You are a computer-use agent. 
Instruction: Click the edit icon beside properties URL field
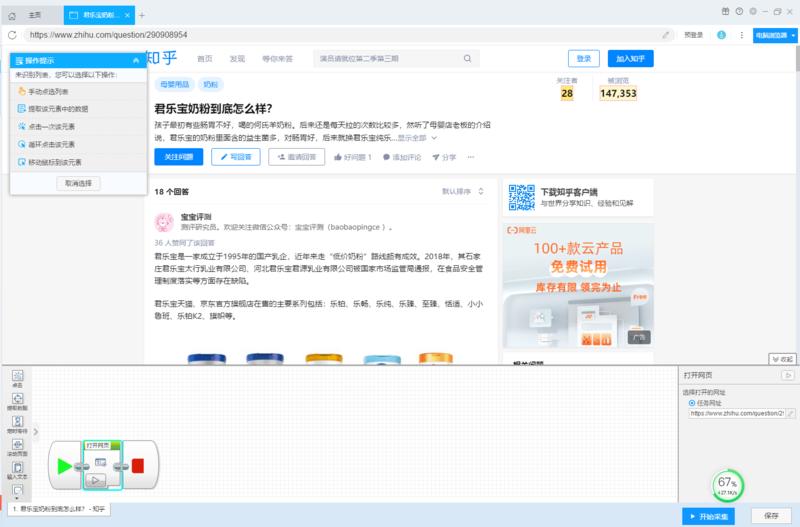point(791,413)
